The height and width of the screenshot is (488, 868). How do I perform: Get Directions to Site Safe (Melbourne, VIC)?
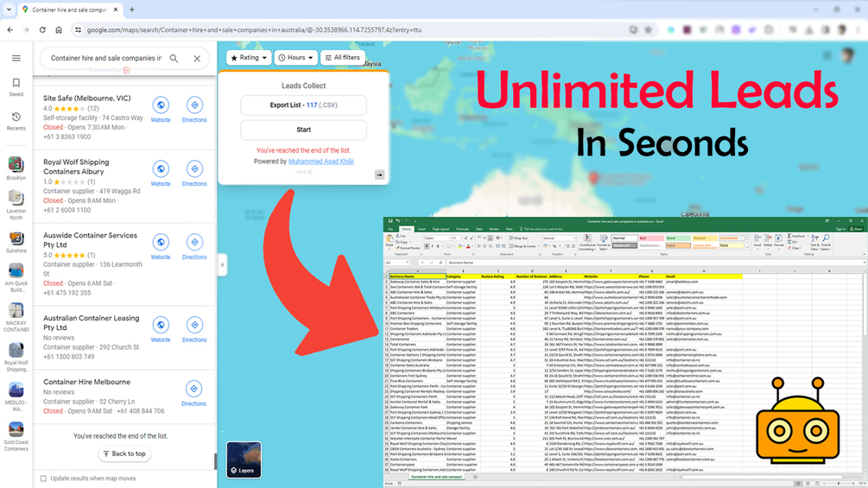tap(194, 110)
